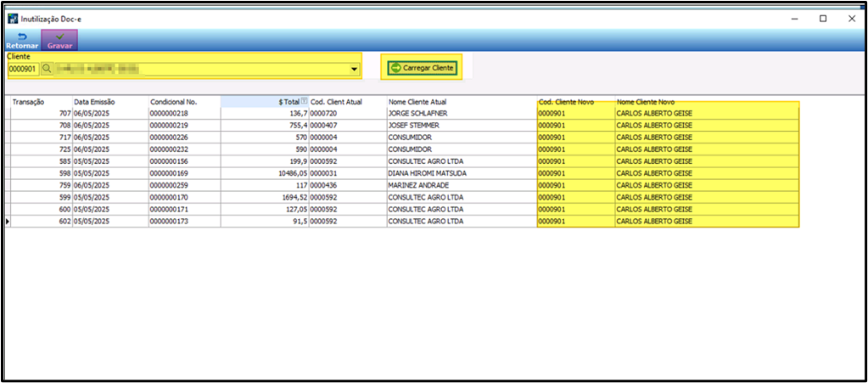This screenshot has height=383, width=868.
Task: Sort by the Data Emissão column header
Action: point(110,102)
